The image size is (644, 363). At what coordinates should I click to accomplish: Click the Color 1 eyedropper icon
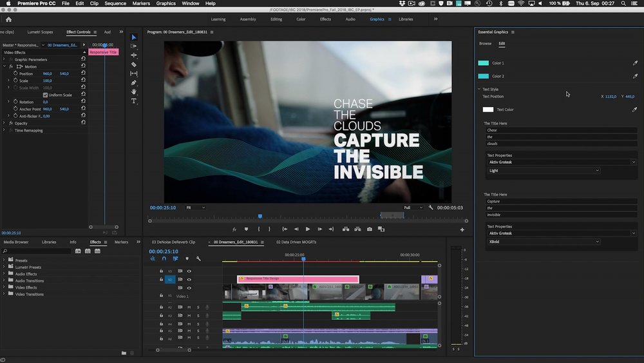(635, 63)
